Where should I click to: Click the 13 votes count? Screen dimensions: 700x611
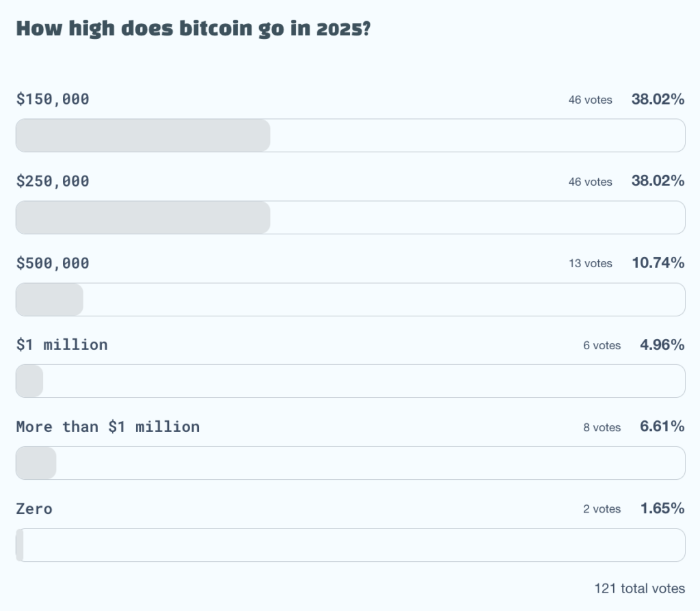590,263
